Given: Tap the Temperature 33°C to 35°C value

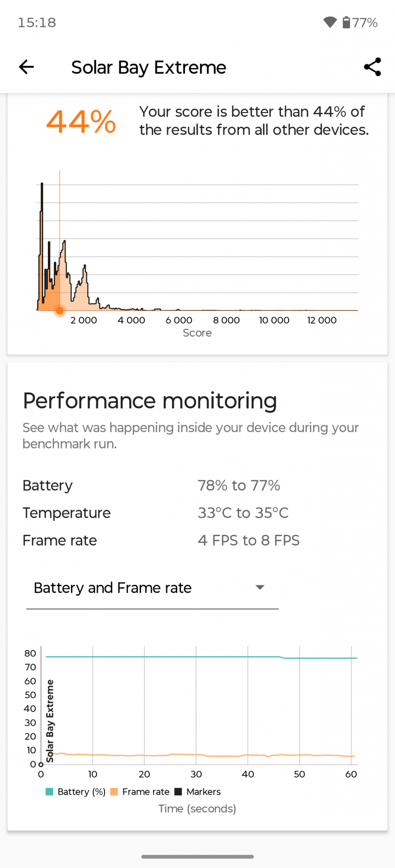Looking at the screenshot, I should 243,513.
